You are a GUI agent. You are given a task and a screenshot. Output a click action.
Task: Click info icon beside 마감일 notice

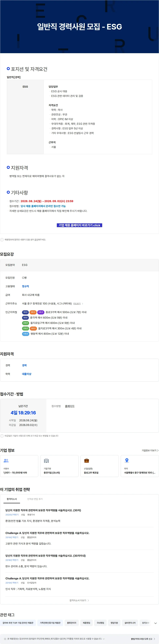tap(2, 436)
